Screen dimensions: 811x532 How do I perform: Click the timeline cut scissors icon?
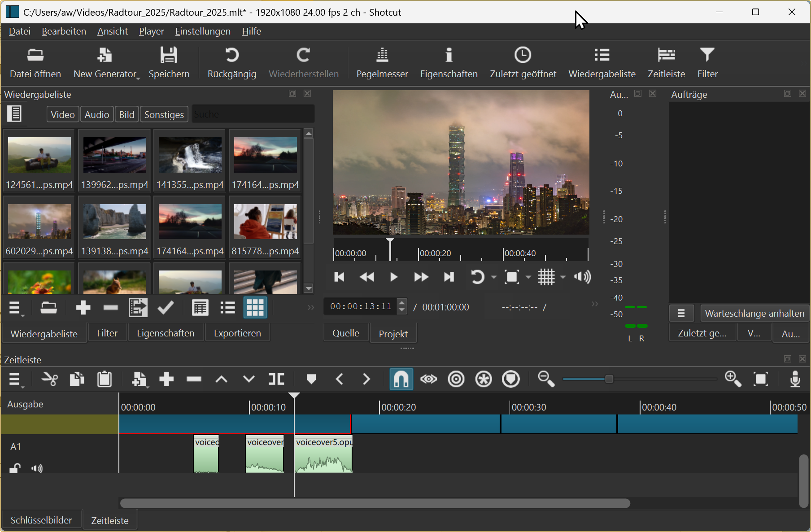[x=49, y=379]
